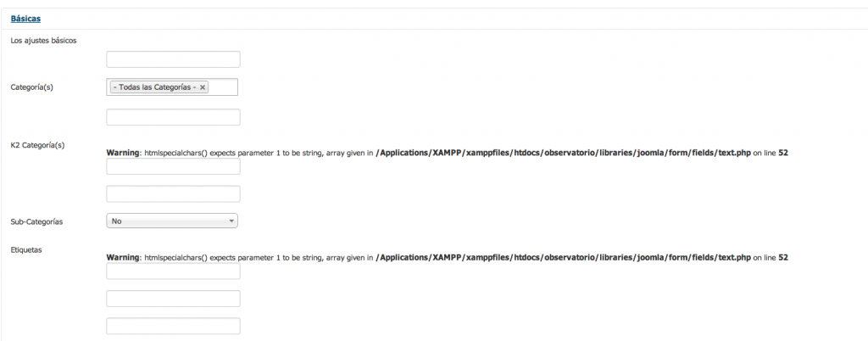The width and height of the screenshot is (868, 341).
Task: Click the 'Sub-Categorías' field label
Action: tap(36, 221)
